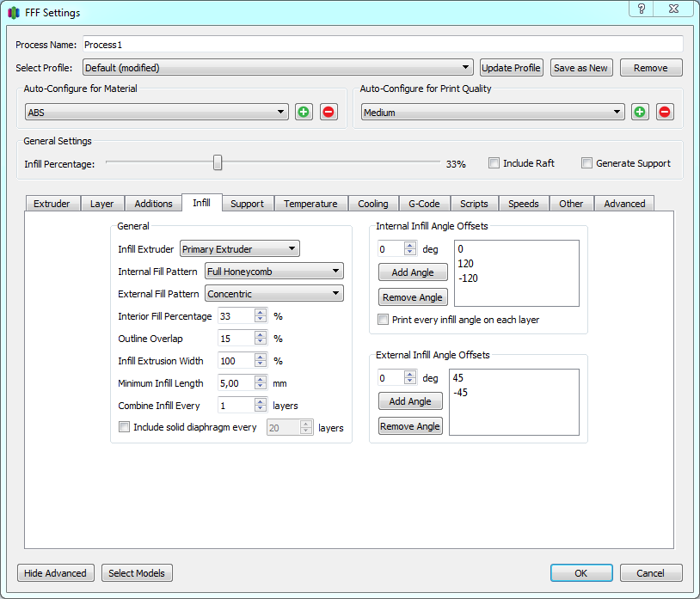The height and width of the screenshot is (599, 700).
Task: Toggle Print every infill angle on each layer
Action: [383, 320]
